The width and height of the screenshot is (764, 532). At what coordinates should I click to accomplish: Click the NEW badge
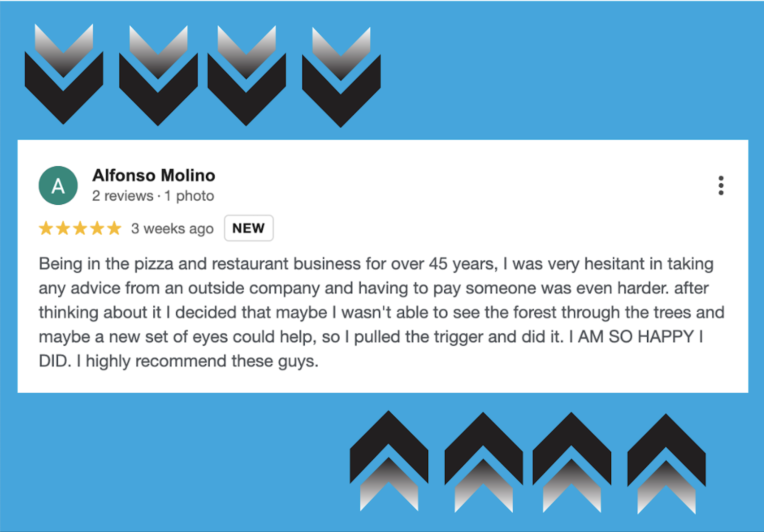point(248,228)
